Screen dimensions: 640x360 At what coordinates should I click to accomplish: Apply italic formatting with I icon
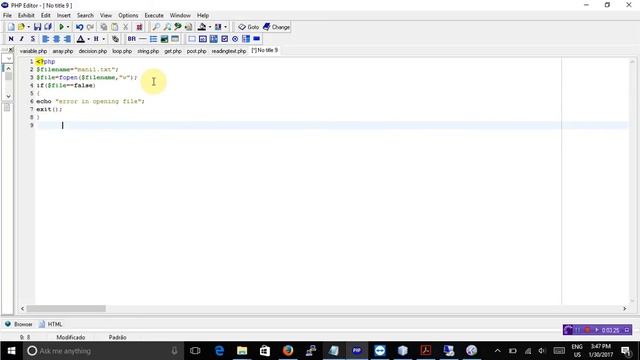coord(22,39)
